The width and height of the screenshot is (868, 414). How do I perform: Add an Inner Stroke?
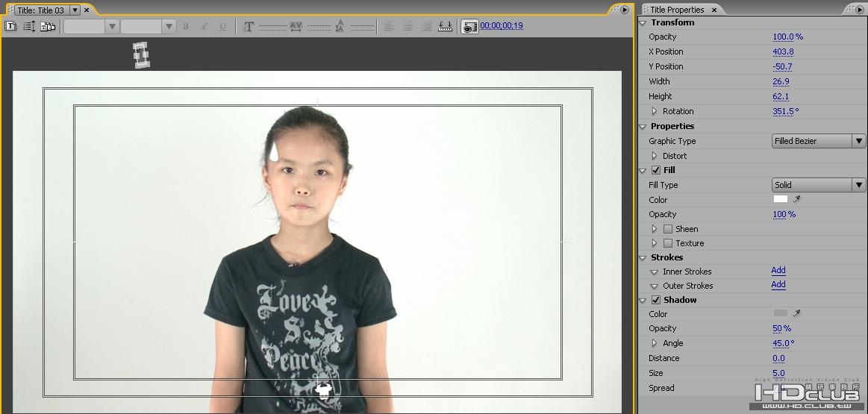(x=778, y=271)
